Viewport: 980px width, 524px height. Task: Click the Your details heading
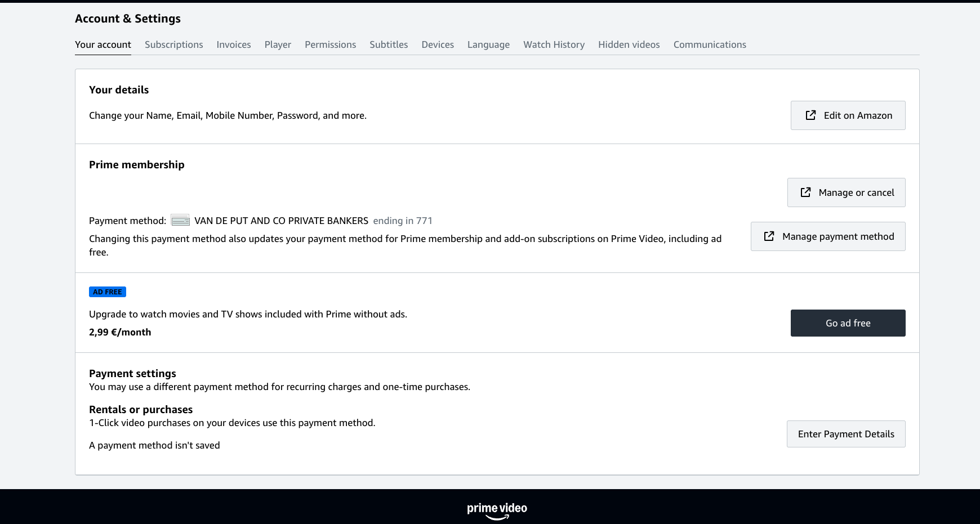coord(119,90)
